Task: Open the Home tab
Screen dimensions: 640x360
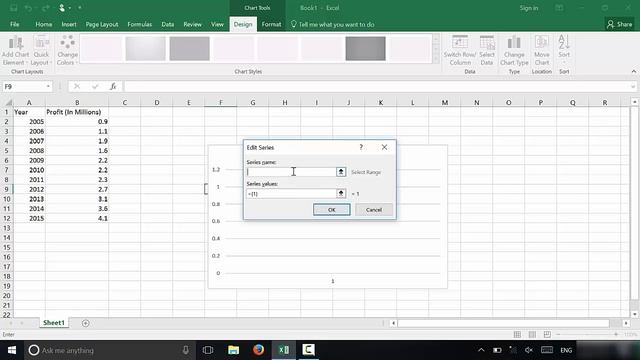Action: 44,24
